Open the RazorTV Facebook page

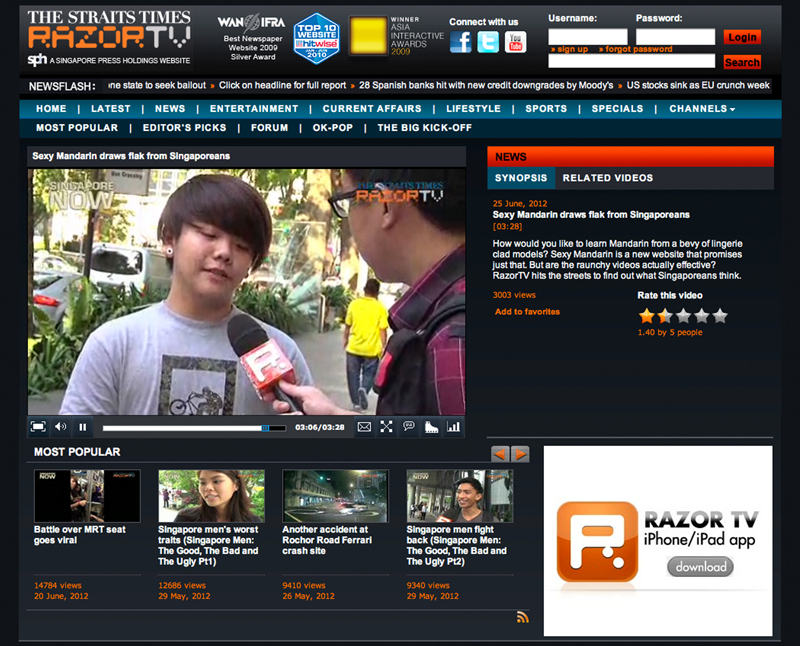[x=460, y=42]
